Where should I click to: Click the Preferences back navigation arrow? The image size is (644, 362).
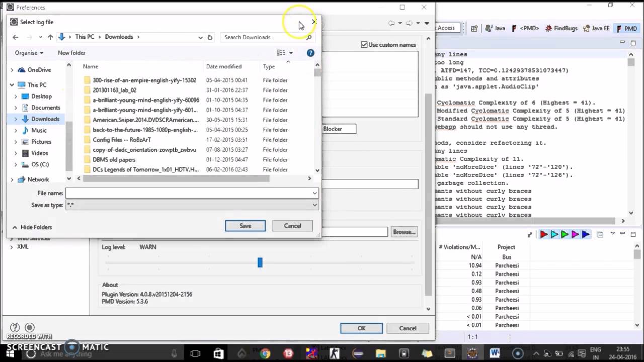[x=391, y=23]
